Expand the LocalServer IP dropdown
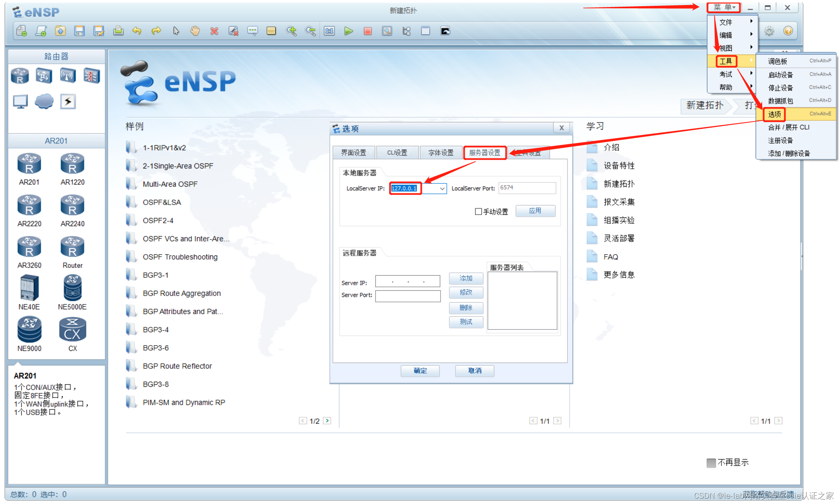Image resolution: width=840 pixels, height=504 pixels. click(x=442, y=189)
